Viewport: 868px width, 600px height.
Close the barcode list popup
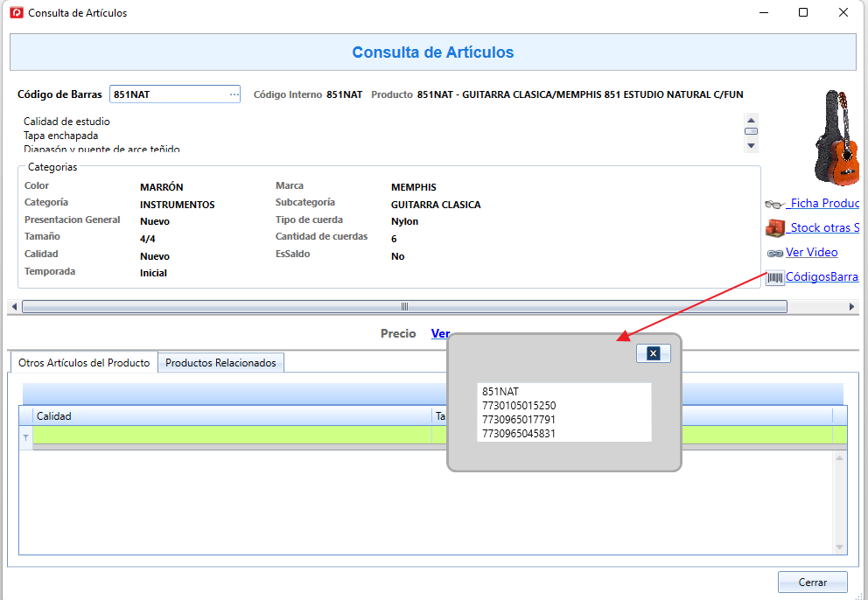pyautogui.click(x=654, y=353)
